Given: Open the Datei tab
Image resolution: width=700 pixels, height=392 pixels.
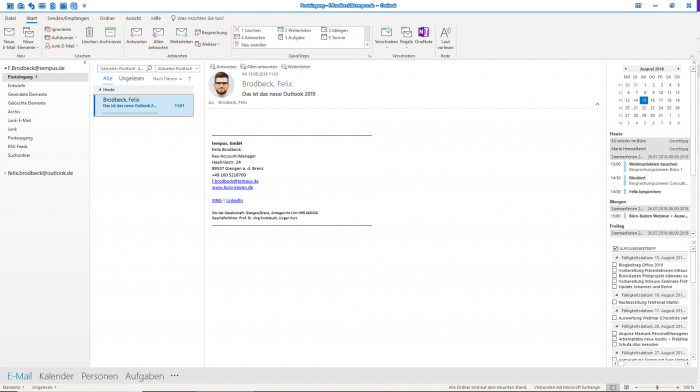Looking at the screenshot, I should tap(10, 18).
